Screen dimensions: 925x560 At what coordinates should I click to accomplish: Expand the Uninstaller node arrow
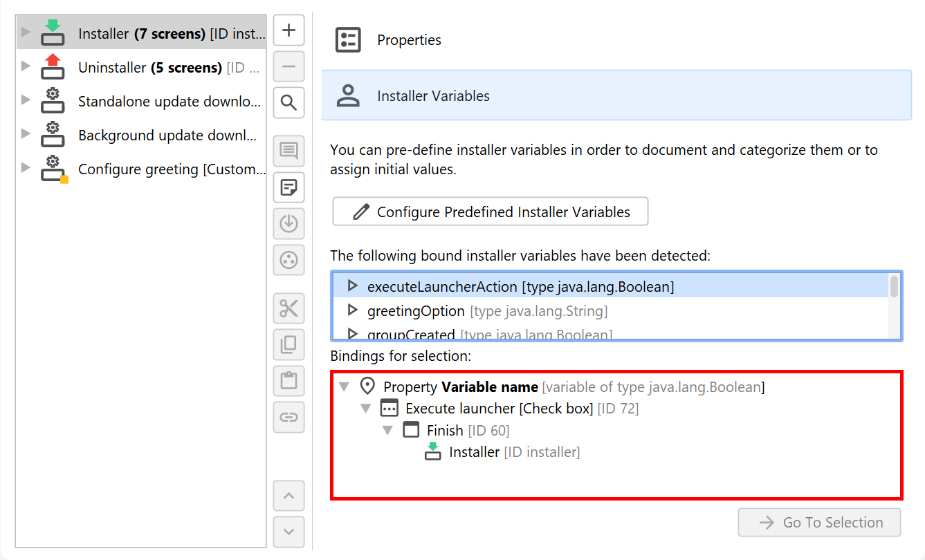[x=26, y=66]
